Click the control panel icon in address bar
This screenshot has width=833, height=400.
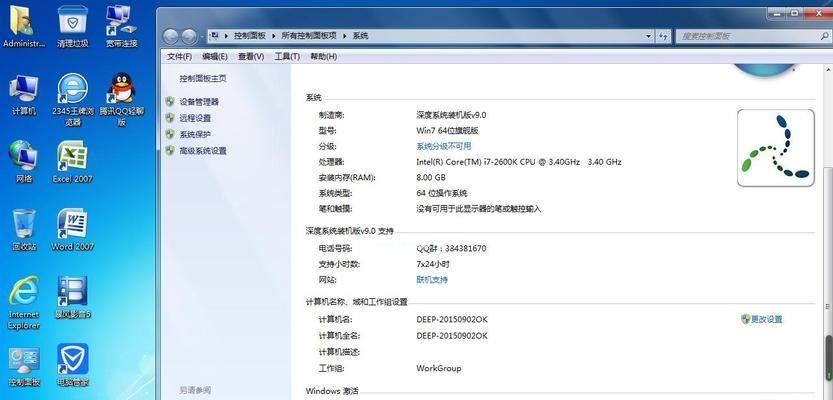[x=215, y=36]
